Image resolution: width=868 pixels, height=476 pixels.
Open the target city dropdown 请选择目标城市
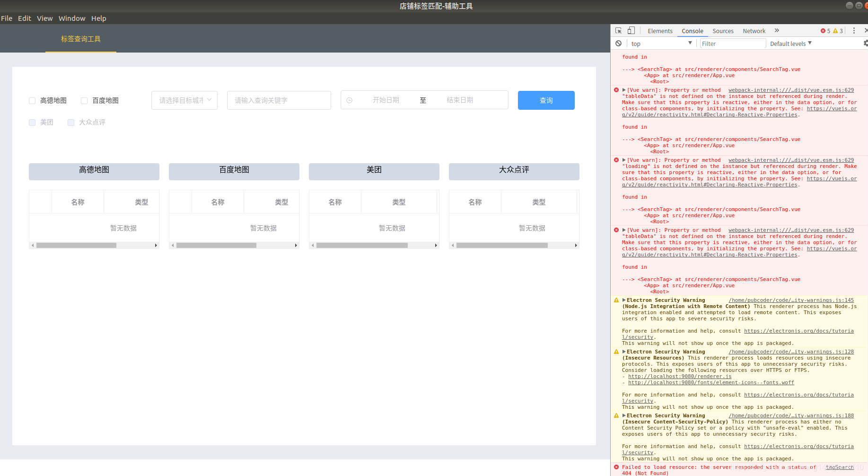[x=184, y=100]
